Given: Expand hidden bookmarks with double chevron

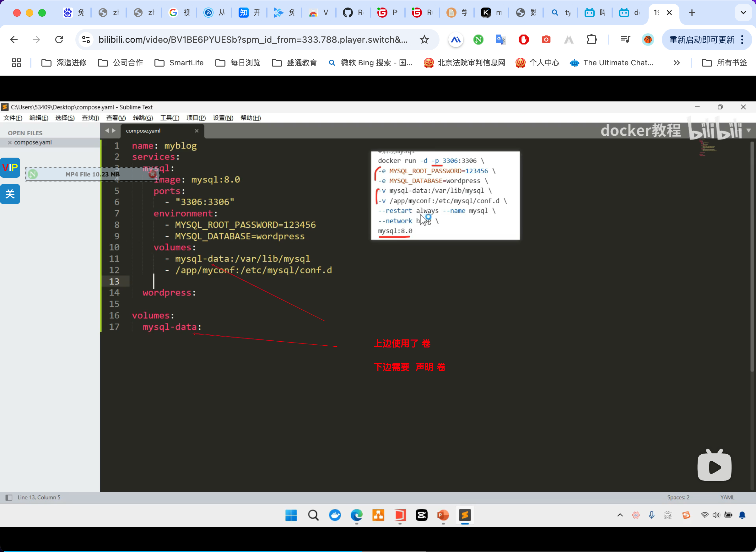Looking at the screenshot, I should click(677, 63).
